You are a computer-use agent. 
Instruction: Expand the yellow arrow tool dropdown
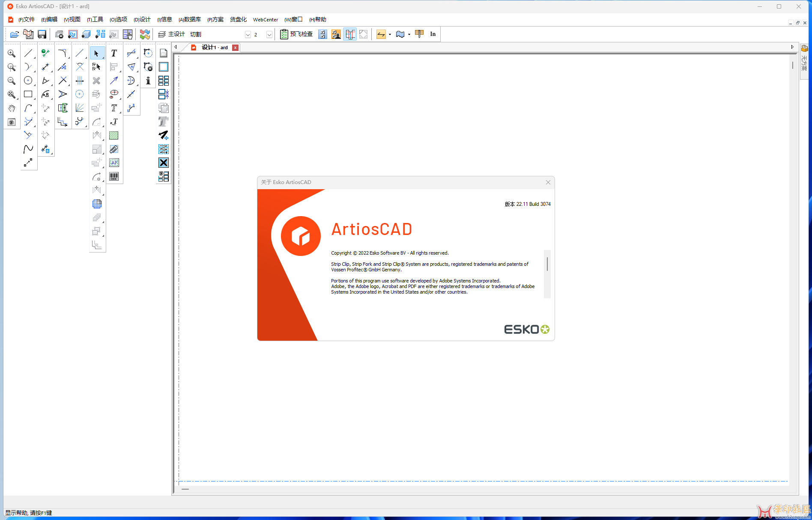click(x=390, y=35)
